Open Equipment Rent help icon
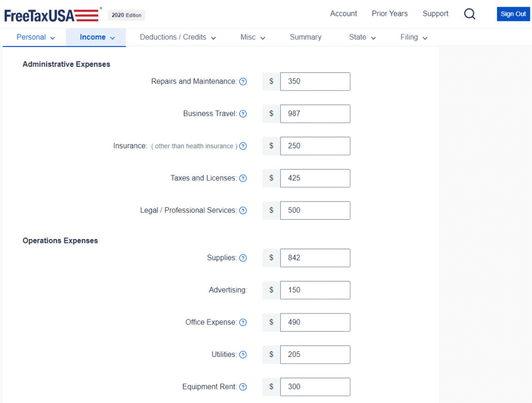The width and height of the screenshot is (532, 403). 243,387
